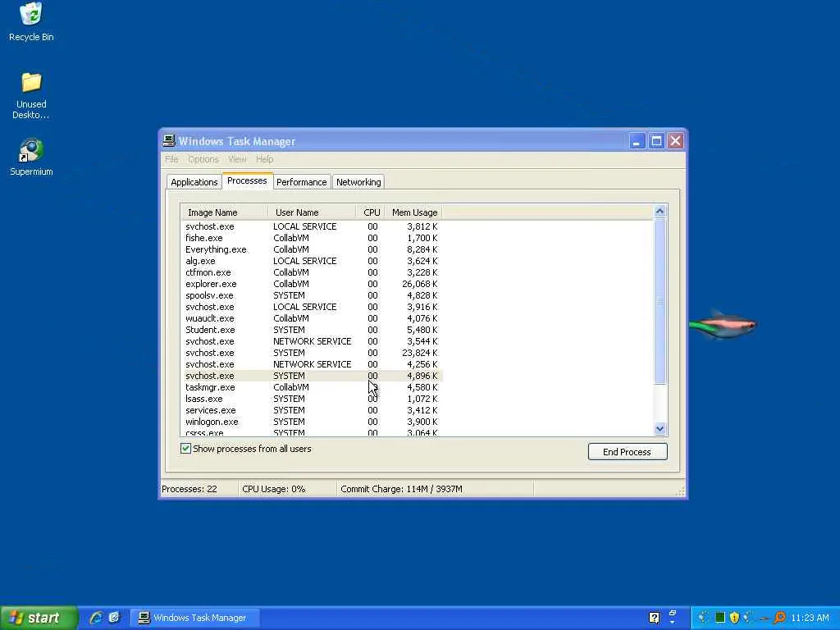
Task: Select svchost.exe using 3,916 K memory
Action: pos(312,307)
